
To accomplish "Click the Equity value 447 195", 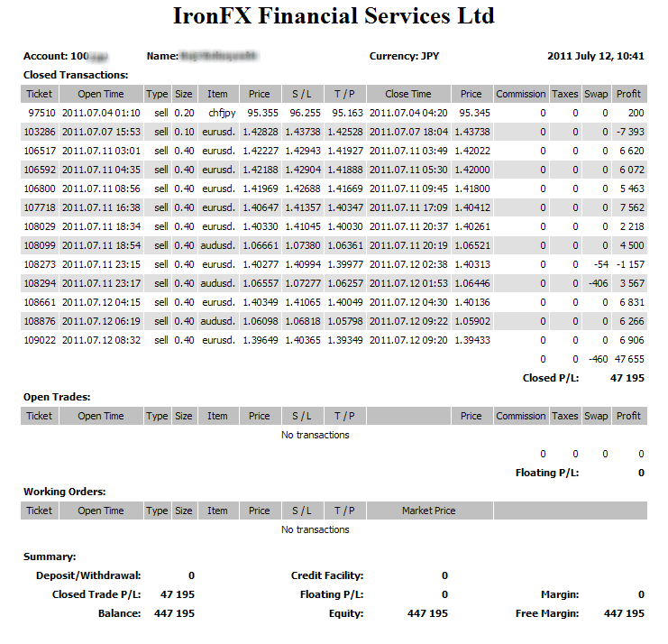I will coord(427,613).
